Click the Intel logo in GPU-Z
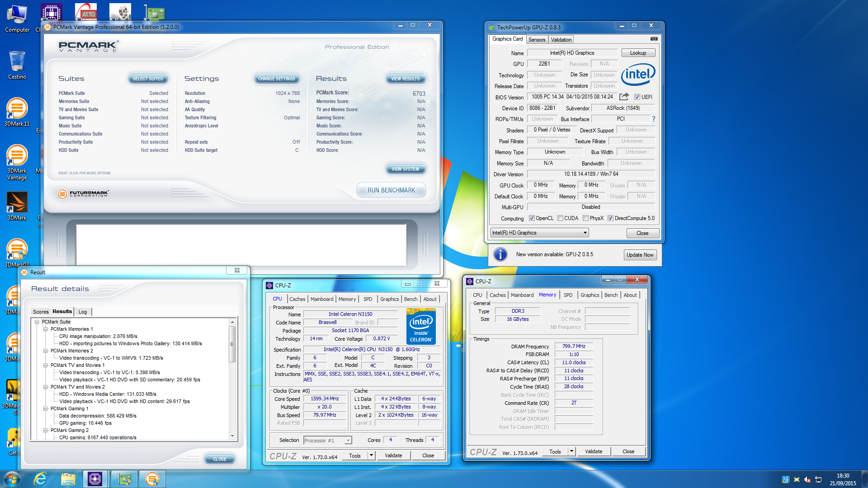Image resolution: width=868 pixels, height=488 pixels. coord(638,75)
